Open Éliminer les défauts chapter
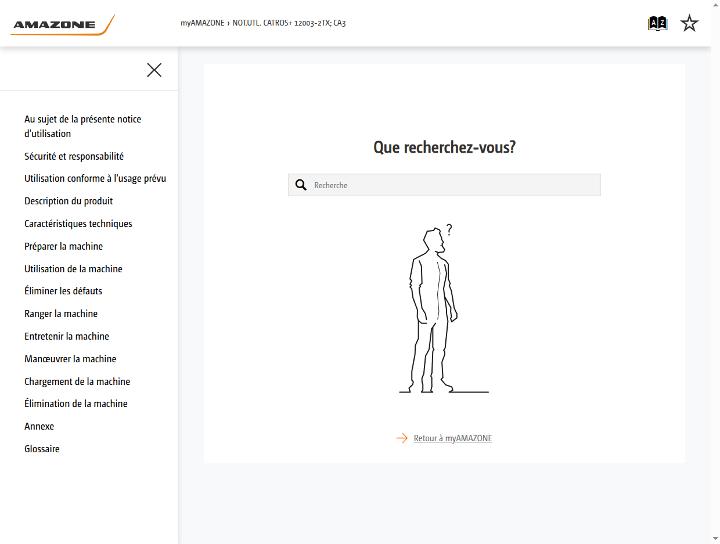Image resolution: width=720 pixels, height=544 pixels. (63, 291)
